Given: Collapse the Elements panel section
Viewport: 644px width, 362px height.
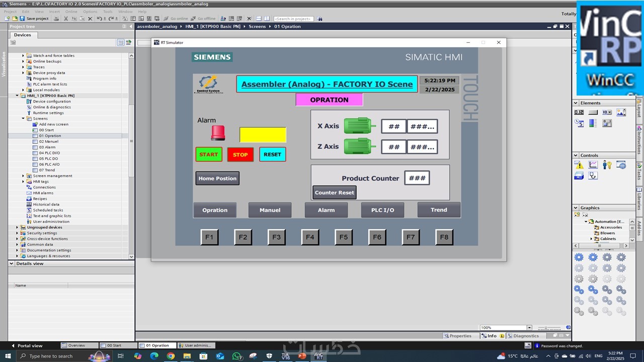Looking at the screenshot, I should [x=576, y=103].
